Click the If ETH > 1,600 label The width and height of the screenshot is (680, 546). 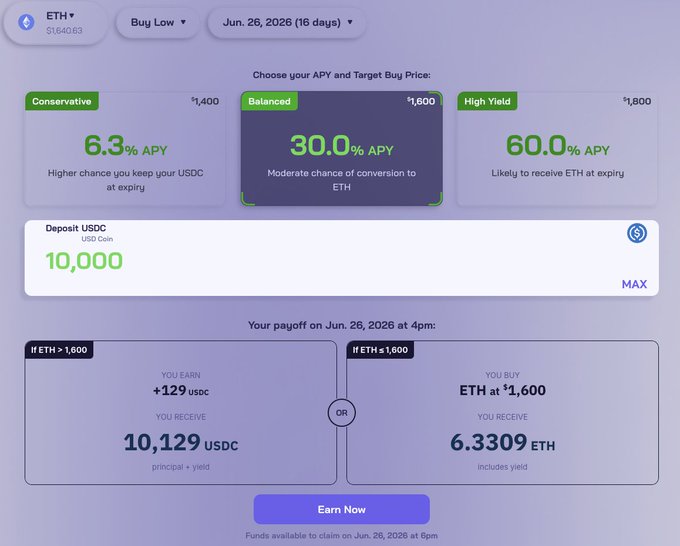click(x=59, y=350)
